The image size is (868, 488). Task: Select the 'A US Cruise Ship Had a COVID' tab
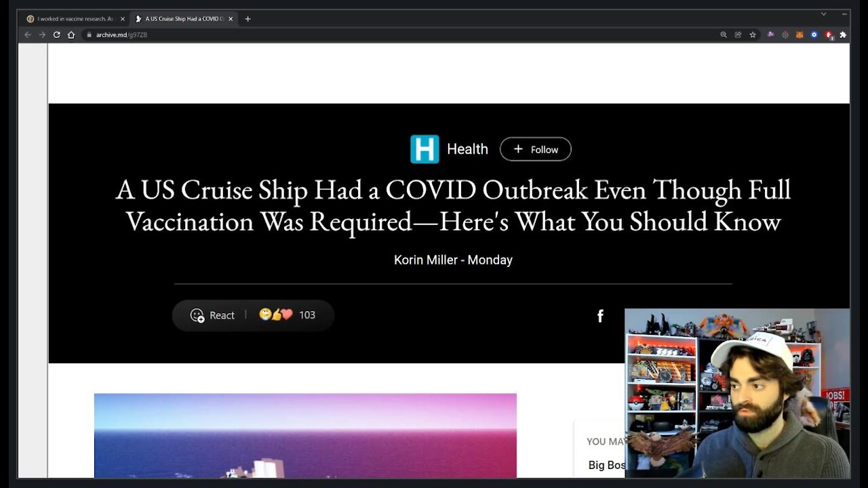pyautogui.click(x=184, y=19)
